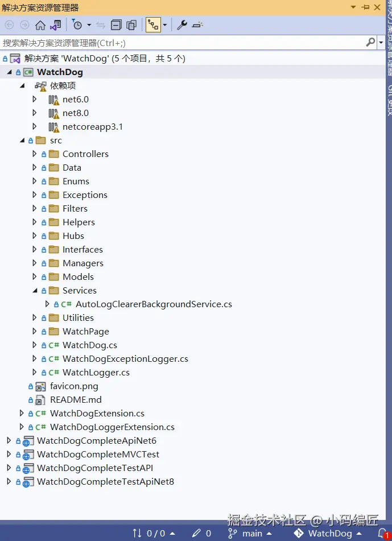The image size is (392, 541).
Task: Expand the netcoreapp3.1 framework node
Action: click(34, 127)
